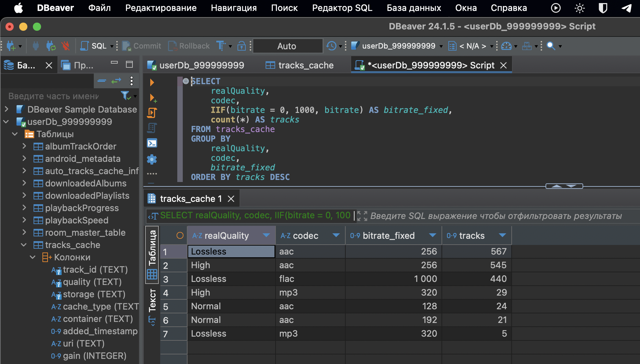Execute SQL in new tab icon
Image resolution: width=640 pixels, height=364 pixels.
(153, 98)
